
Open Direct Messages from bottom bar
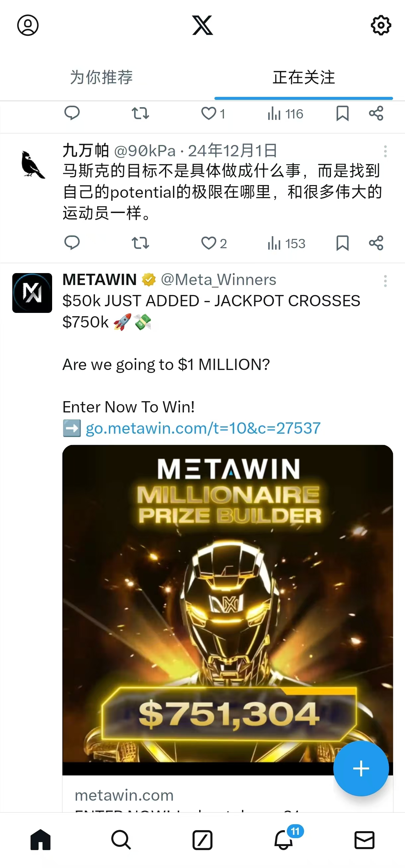pos(364,840)
